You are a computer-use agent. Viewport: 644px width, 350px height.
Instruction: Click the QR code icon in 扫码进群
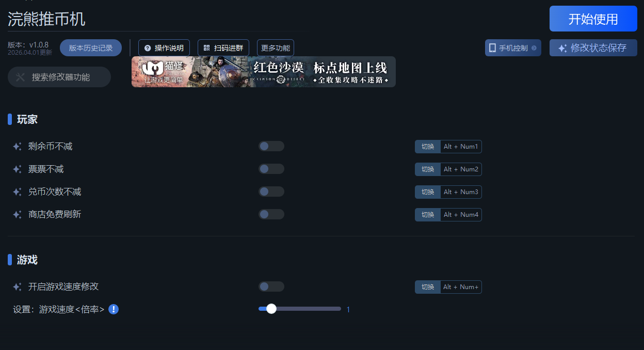[206, 48]
